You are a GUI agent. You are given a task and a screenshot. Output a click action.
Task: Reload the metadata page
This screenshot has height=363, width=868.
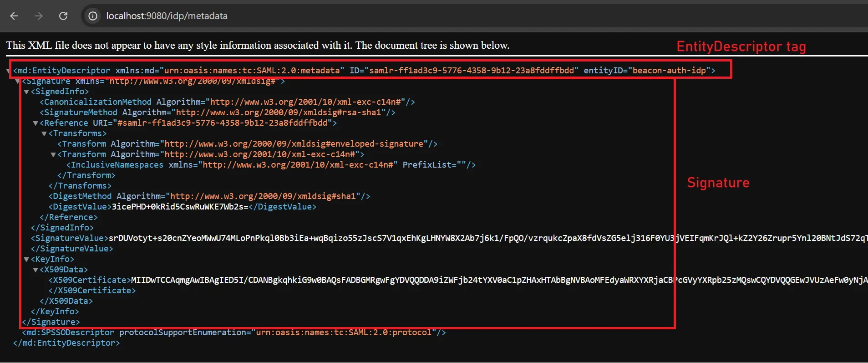tap(63, 16)
